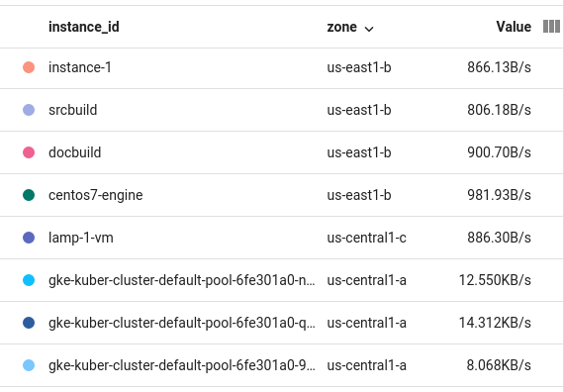This screenshot has width=564, height=392.
Task: Toggle the 6fe301a0-9… series dot
Action: pos(29,365)
